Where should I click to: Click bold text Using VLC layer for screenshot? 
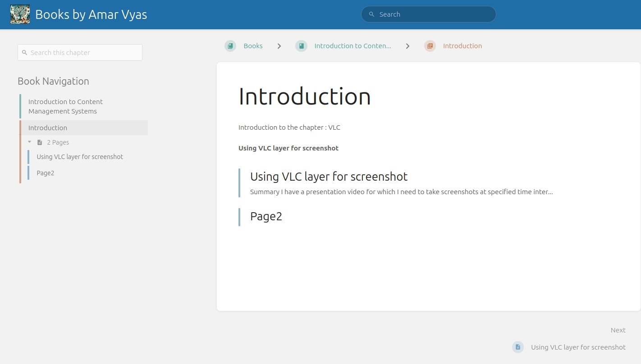288,148
